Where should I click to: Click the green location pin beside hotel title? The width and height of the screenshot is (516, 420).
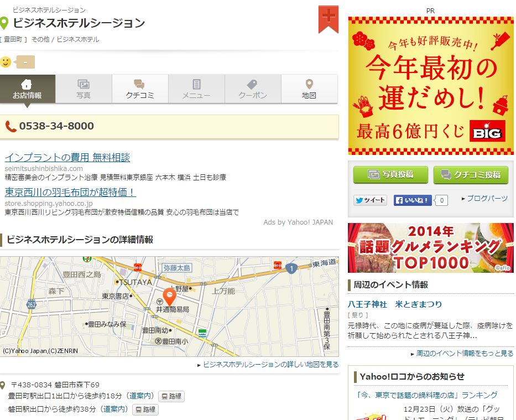click(x=4, y=23)
